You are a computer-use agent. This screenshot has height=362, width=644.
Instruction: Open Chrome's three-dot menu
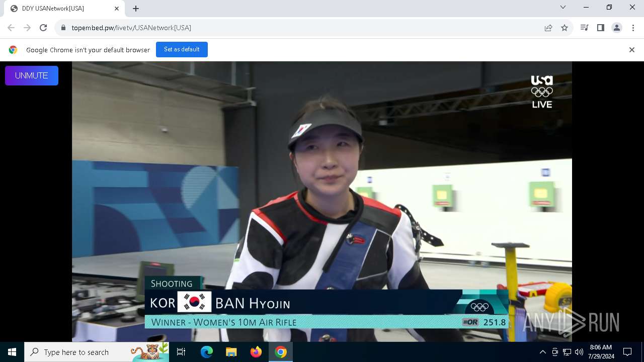pyautogui.click(x=633, y=28)
